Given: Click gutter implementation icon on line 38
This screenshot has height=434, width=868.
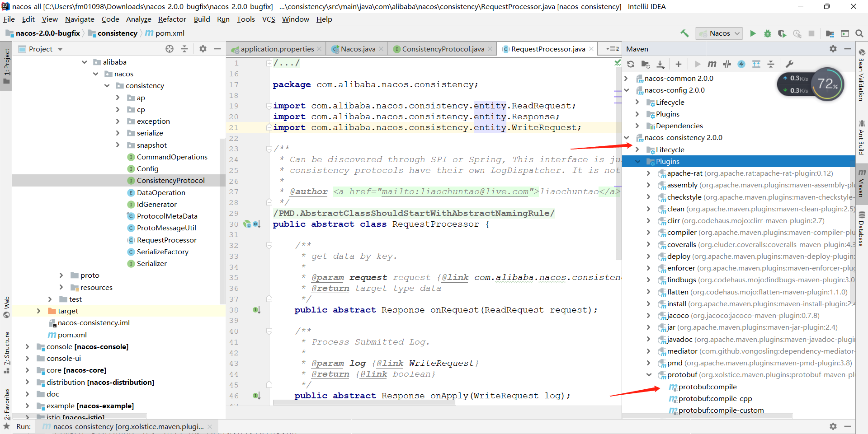Looking at the screenshot, I should (256, 310).
